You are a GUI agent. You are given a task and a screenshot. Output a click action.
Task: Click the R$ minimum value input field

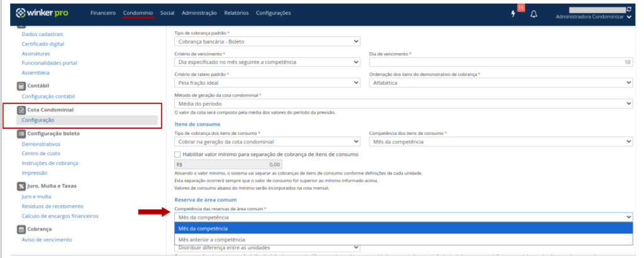tap(228, 164)
